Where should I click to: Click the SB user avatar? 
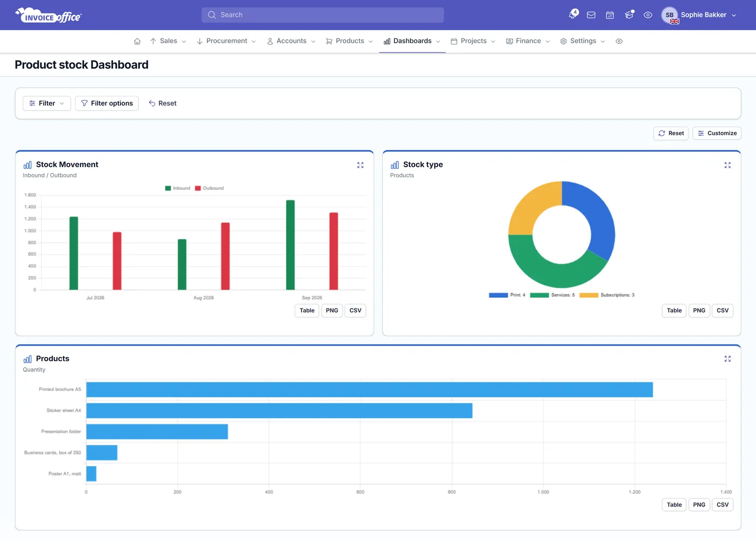670,15
